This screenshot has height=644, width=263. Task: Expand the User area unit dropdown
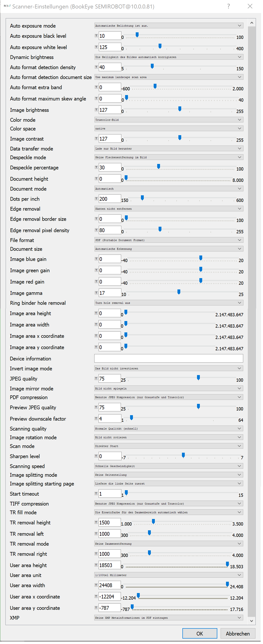168,575
